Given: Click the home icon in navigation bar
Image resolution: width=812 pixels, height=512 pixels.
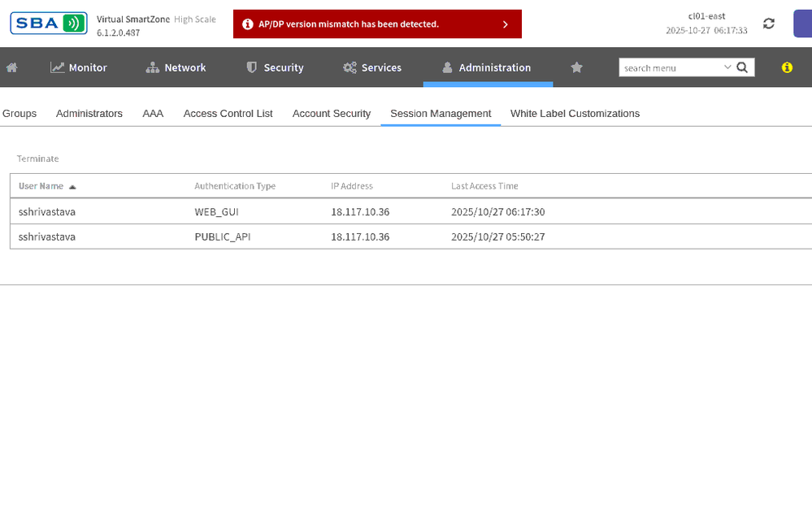Looking at the screenshot, I should 12,68.
